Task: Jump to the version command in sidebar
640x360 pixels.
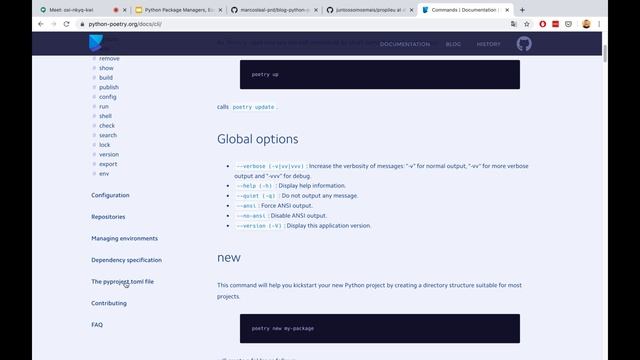Action: click(109, 154)
